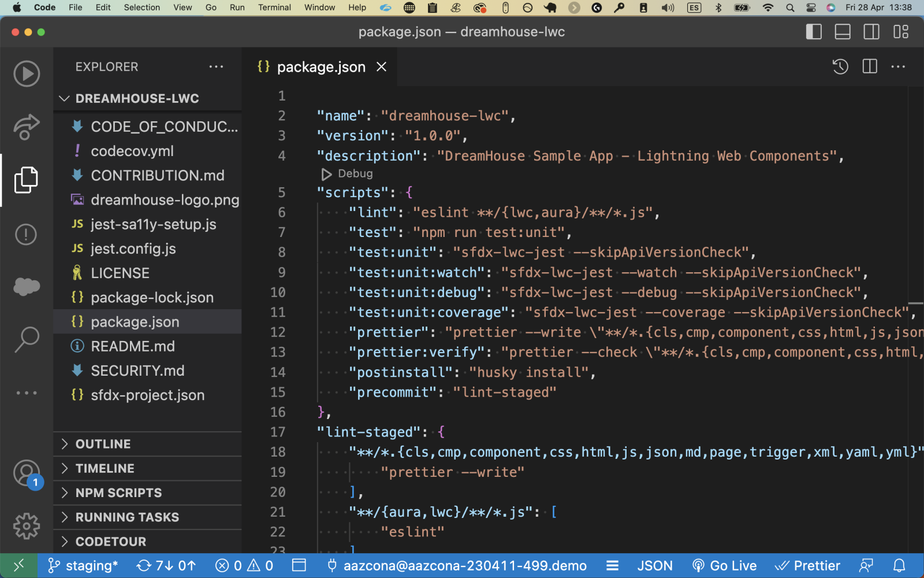Image resolution: width=924 pixels, height=578 pixels.
Task: Click the Manage gear icon
Action: 27,526
